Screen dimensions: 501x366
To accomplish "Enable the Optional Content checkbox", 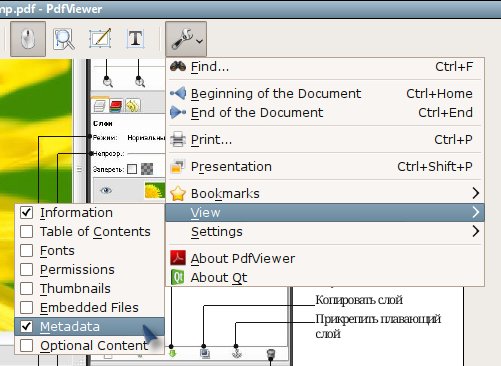I will point(26,345).
